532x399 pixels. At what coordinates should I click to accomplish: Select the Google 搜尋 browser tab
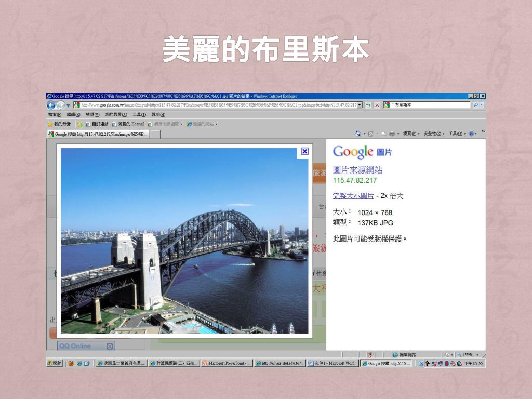[98, 135]
